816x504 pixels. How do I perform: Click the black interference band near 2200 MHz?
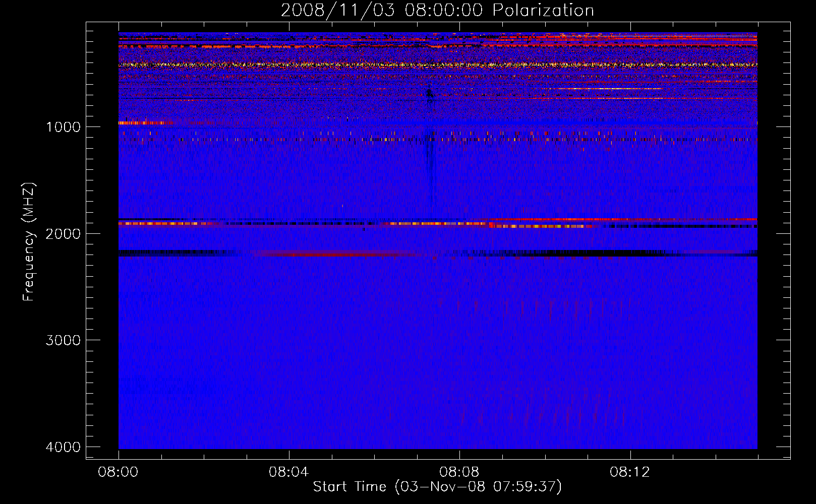pyautogui.click(x=438, y=253)
